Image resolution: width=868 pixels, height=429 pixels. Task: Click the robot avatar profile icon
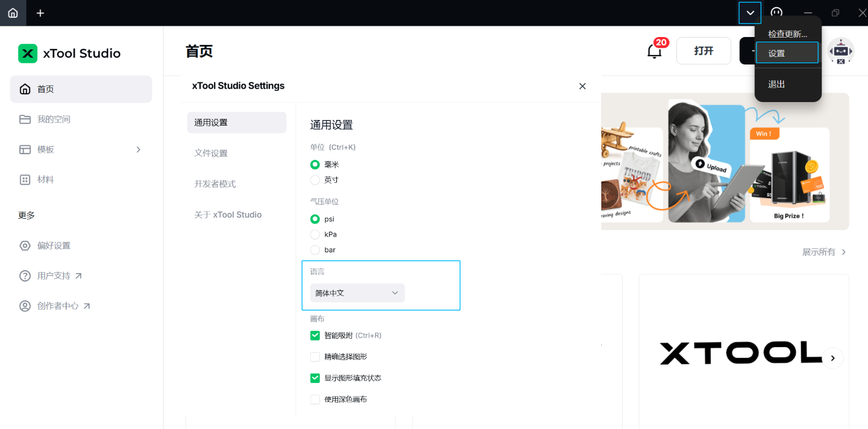[841, 51]
